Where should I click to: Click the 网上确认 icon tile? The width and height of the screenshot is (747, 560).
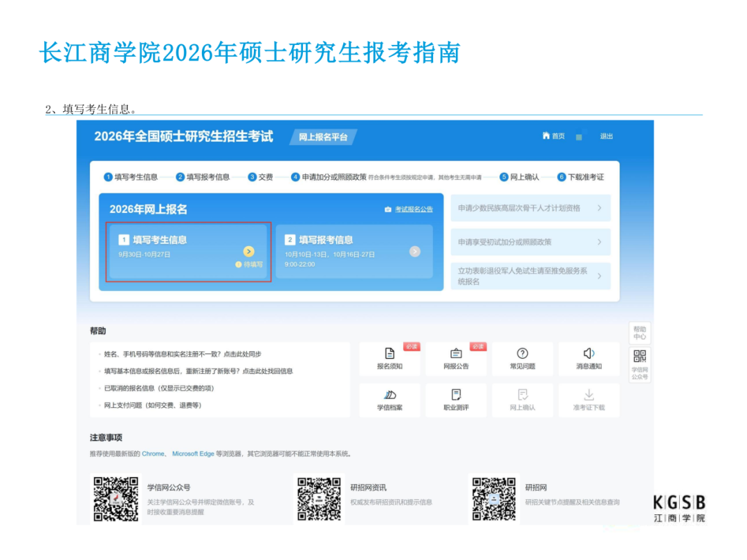coord(522,395)
